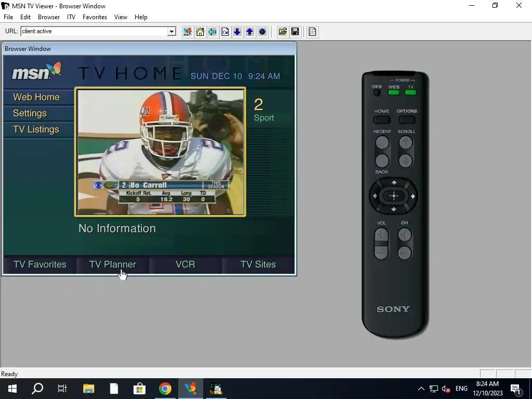The width and height of the screenshot is (532, 399).
Task: Raise volume with remote VOL up button
Action: tap(381, 234)
